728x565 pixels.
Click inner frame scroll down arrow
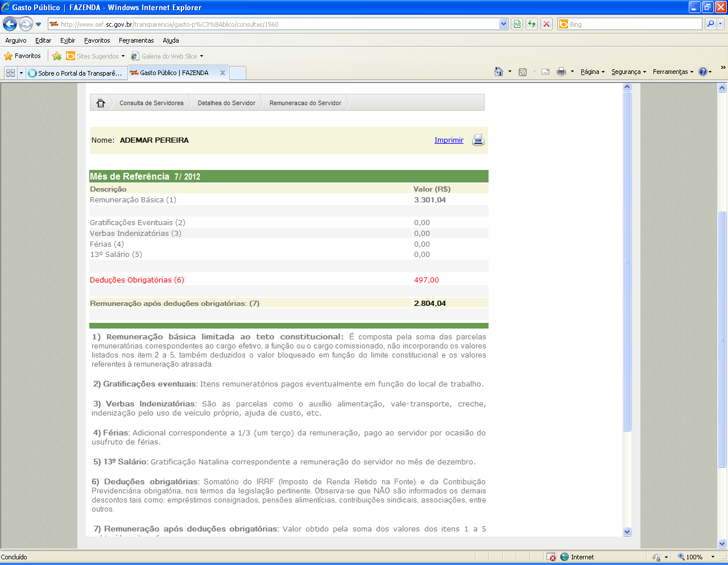(x=627, y=532)
